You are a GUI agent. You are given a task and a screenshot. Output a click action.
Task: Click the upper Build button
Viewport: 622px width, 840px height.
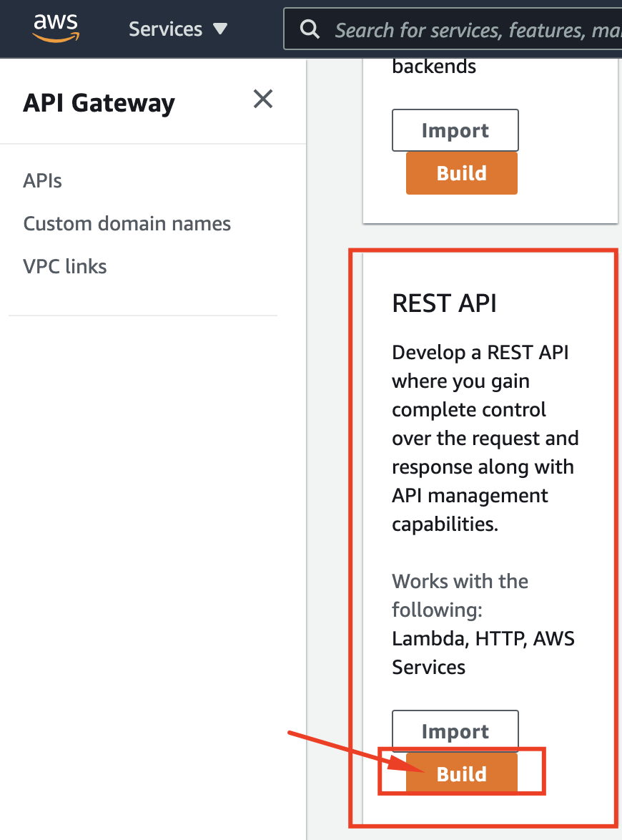pos(461,172)
